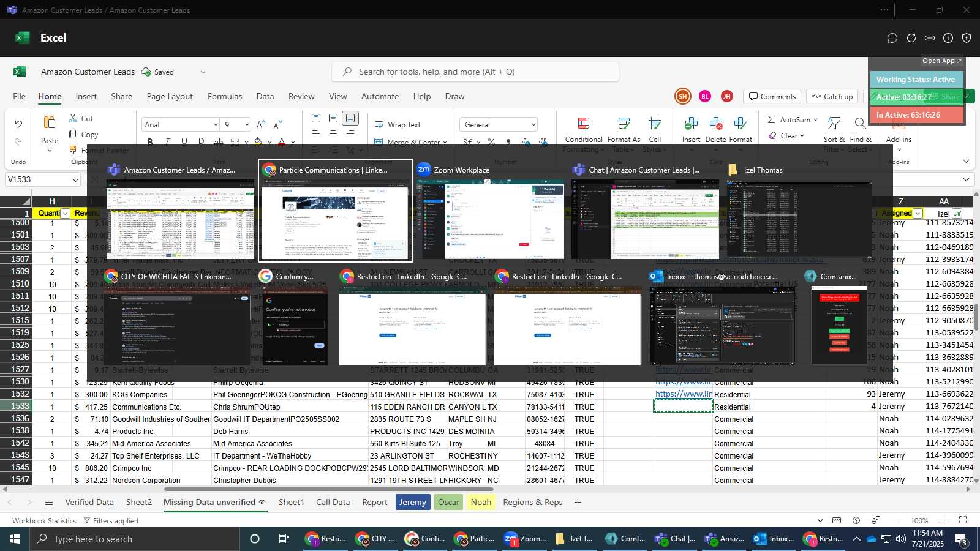Click the info icon in Teams header
The height and width of the screenshot is (551, 980).
coord(948,38)
